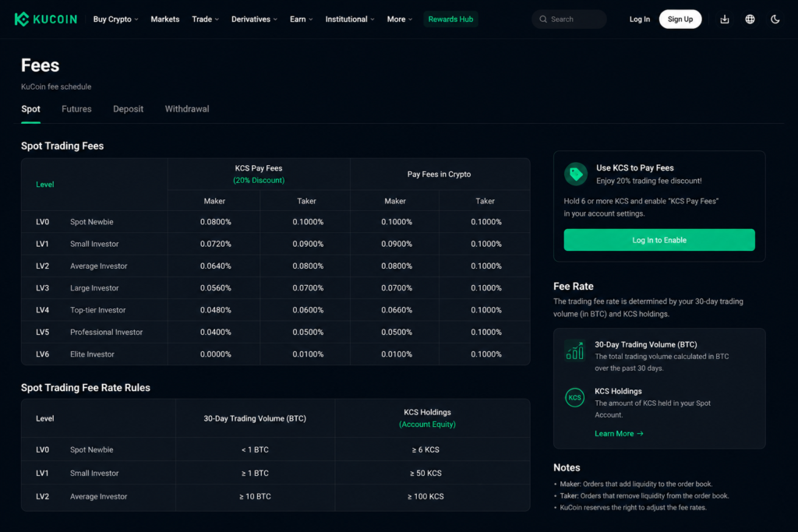Click the KuCoin logo
Viewport: 798px width, 532px height.
click(46, 19)
